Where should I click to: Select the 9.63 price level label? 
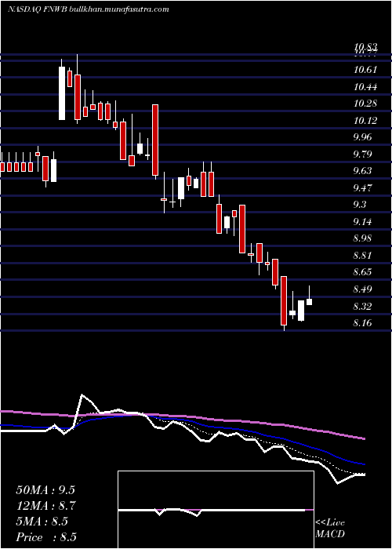coord(362,170)
